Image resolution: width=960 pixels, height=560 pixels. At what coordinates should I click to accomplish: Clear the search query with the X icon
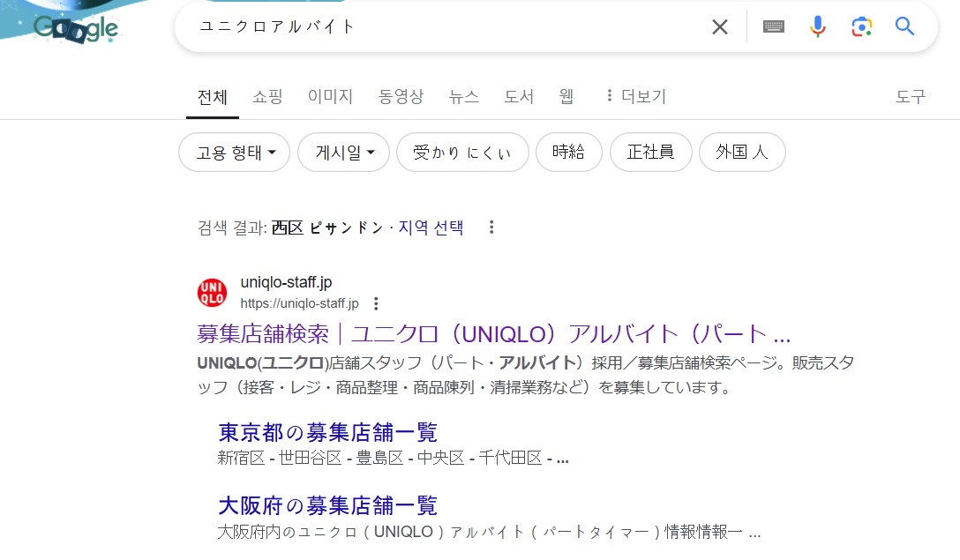[x=720, y=27]
